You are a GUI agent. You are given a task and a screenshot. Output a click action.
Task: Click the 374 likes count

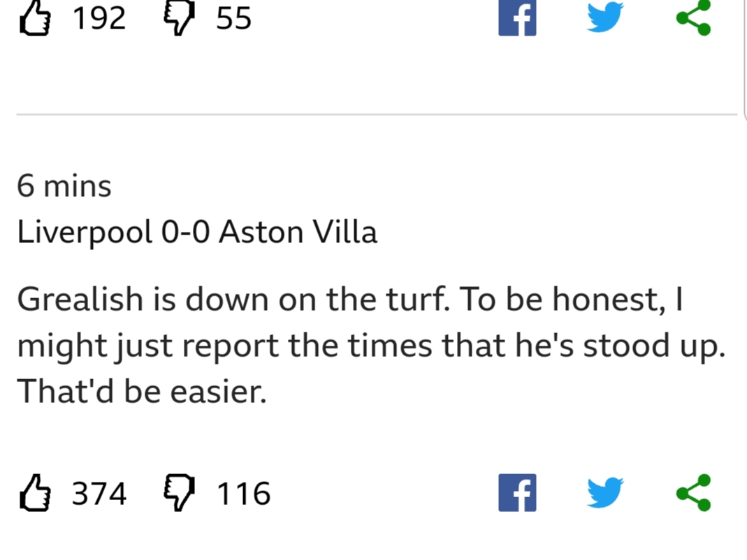99,494
